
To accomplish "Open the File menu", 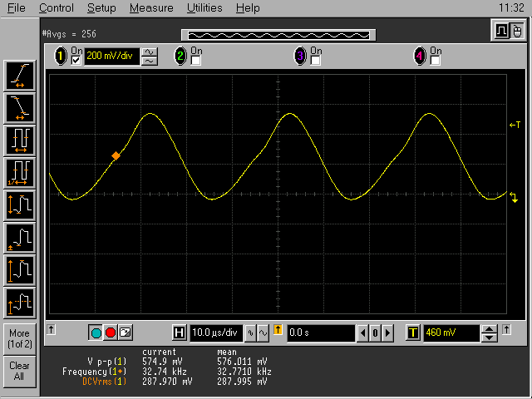I will [17, 7].
